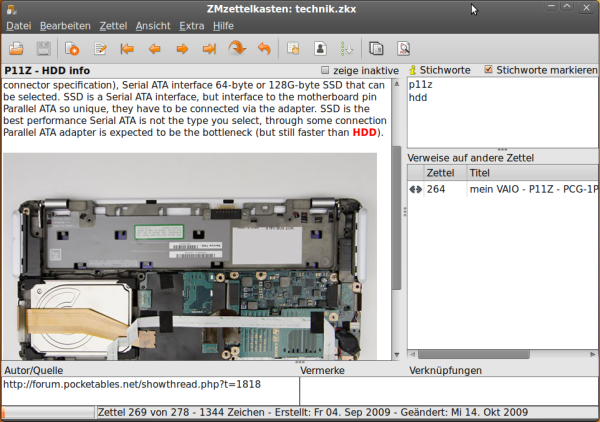Enable the 'zeige inaktive' checkbox
600x422 pixels.
325,70
